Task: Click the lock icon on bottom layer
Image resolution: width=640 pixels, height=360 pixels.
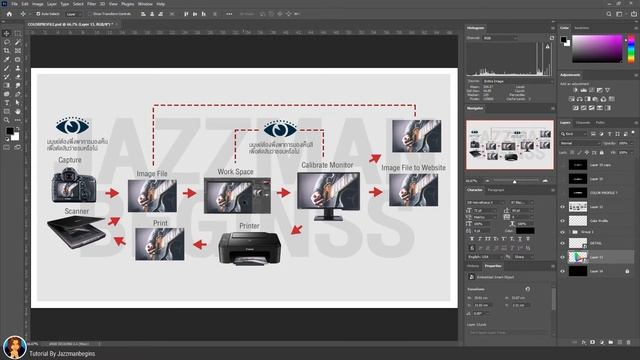Action: (x=627, y=271)
